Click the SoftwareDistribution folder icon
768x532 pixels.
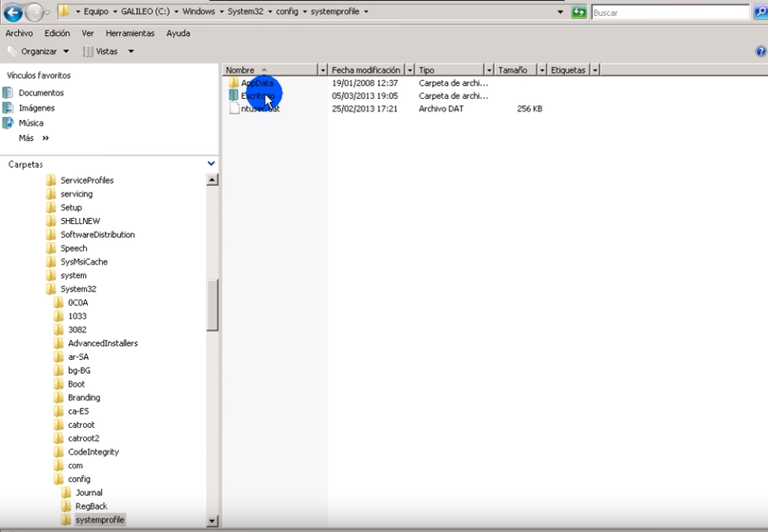tap(51, 235)
